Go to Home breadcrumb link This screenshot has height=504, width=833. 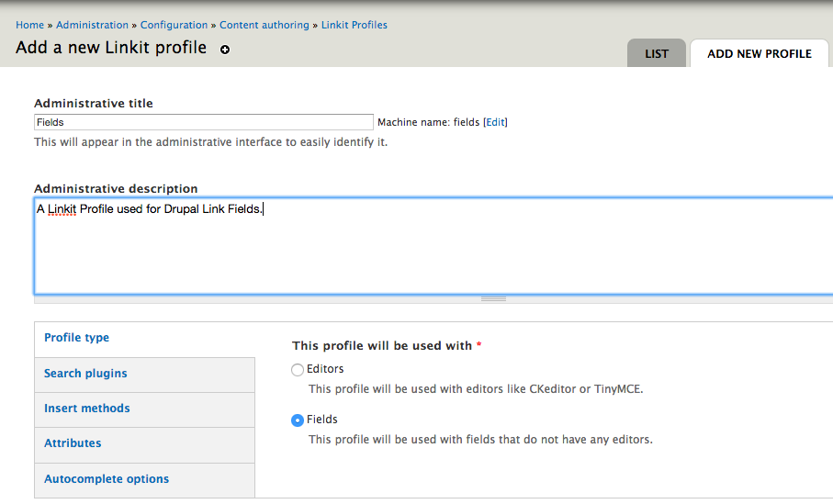pyautogui.click(x=29, y=25)
